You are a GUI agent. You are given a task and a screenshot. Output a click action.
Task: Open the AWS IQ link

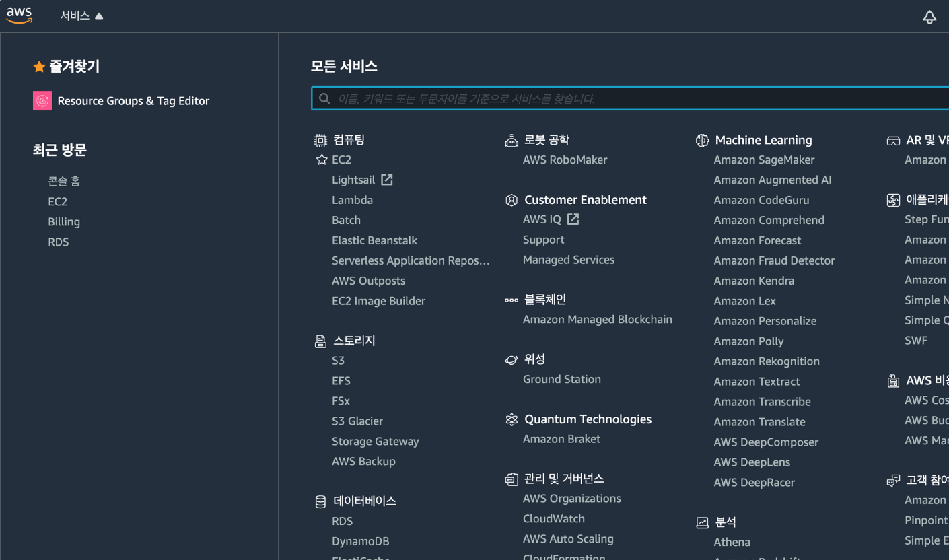[542, 219]
